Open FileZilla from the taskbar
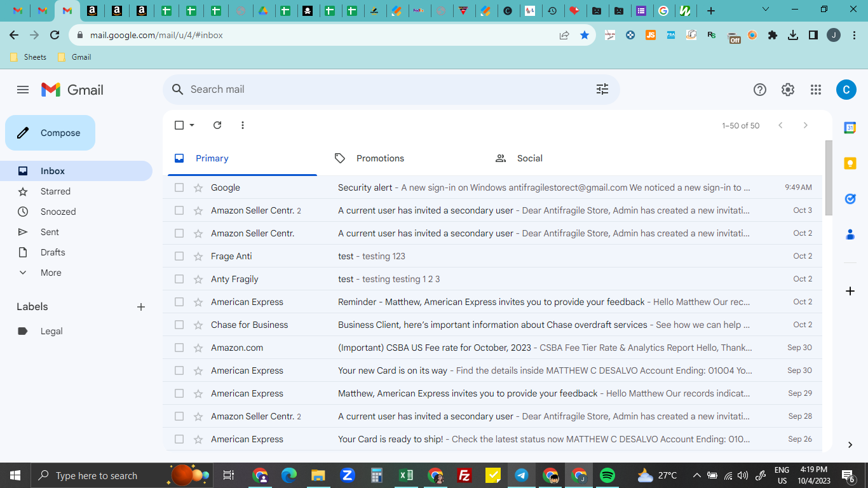Viewport: 868px width, 488px height. coord(465,475)
